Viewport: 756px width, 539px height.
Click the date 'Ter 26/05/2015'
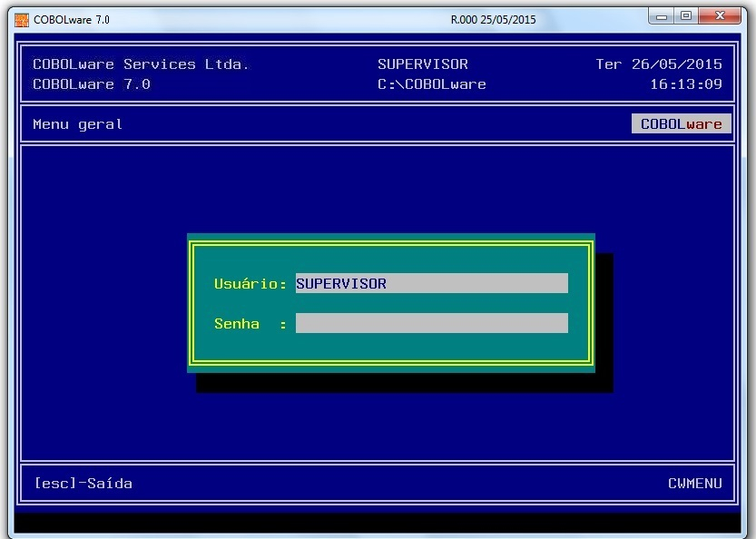coord(659,64)
